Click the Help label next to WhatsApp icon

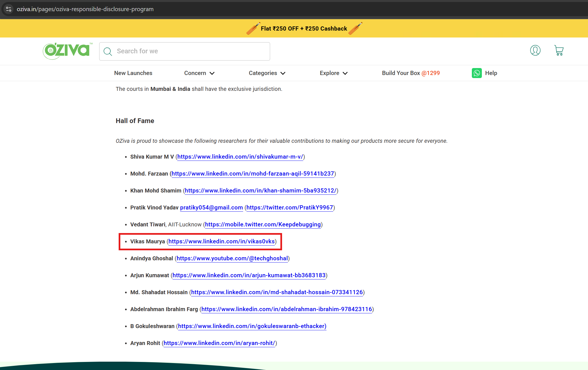coord(491,73)
